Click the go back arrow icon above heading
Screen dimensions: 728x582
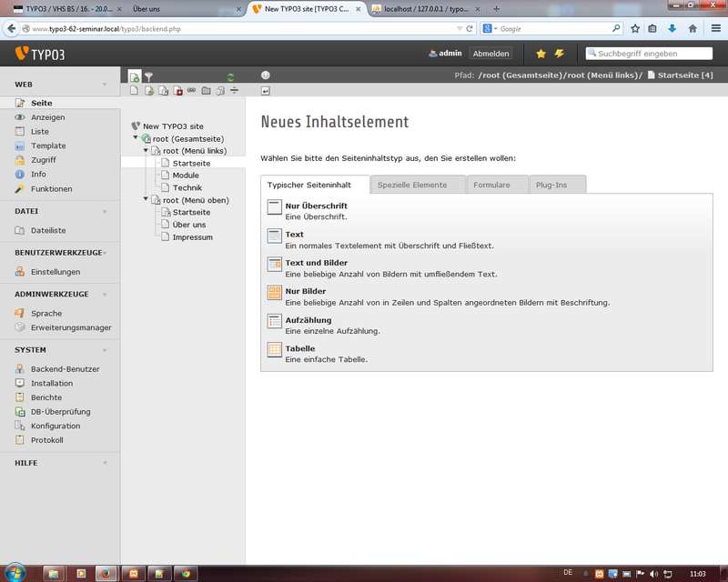click(x=265, y=91)
